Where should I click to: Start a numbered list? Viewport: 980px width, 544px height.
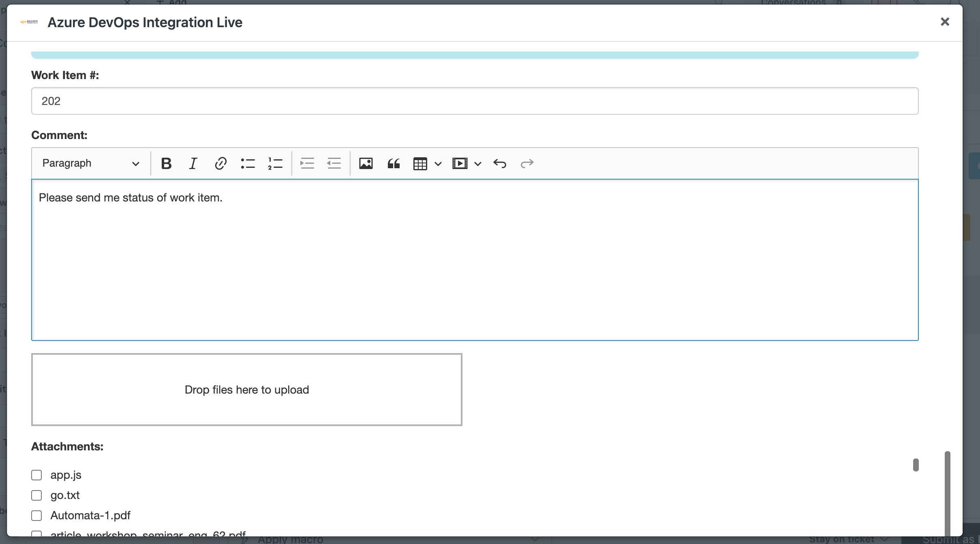[275, 163]
